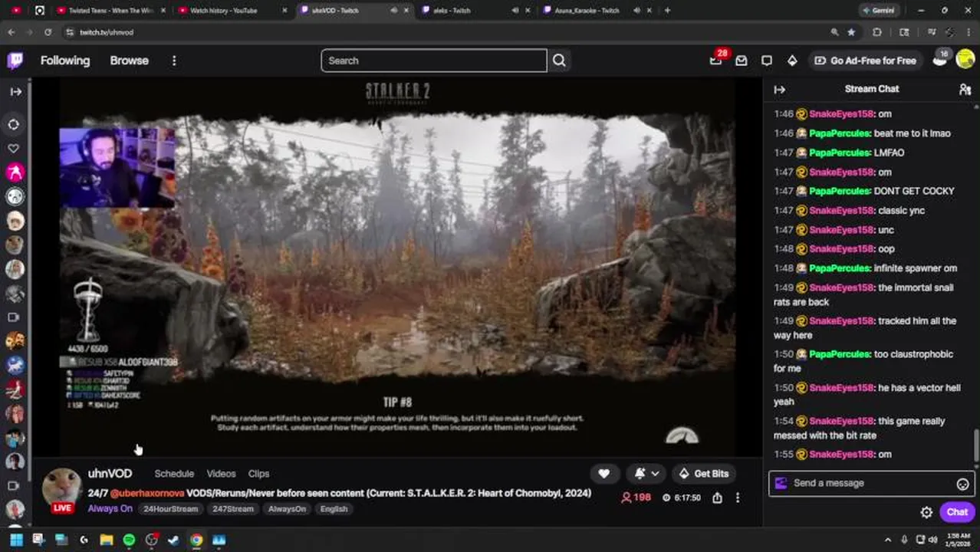Open the Windows Start menu
This screenshot has width=980, height=552.
click(16, 540)
